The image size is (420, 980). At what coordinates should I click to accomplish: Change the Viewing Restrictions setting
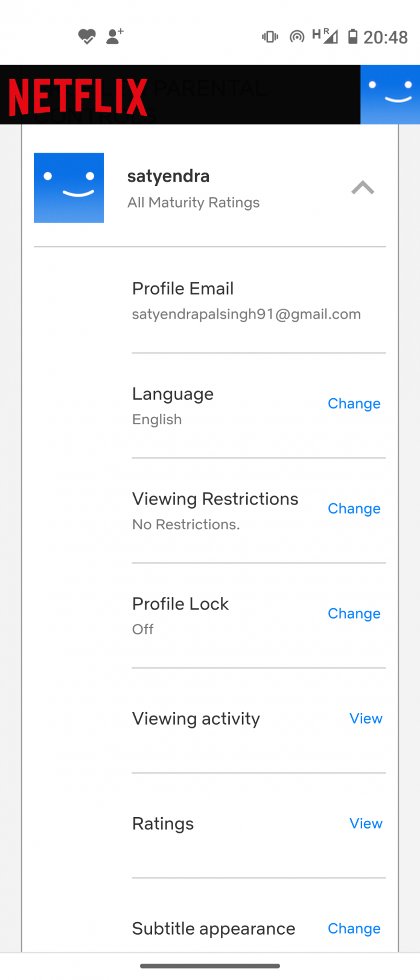coord(354,508)
